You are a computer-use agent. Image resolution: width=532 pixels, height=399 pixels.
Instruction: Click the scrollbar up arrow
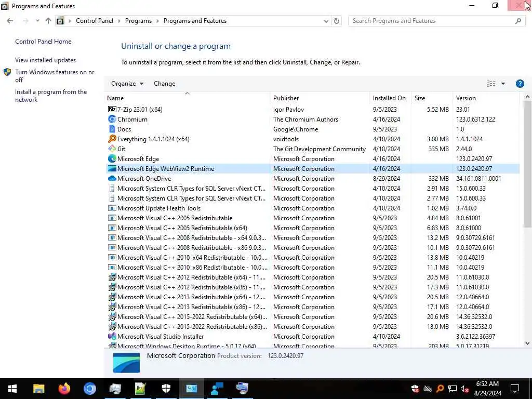[x=527, y=97]
